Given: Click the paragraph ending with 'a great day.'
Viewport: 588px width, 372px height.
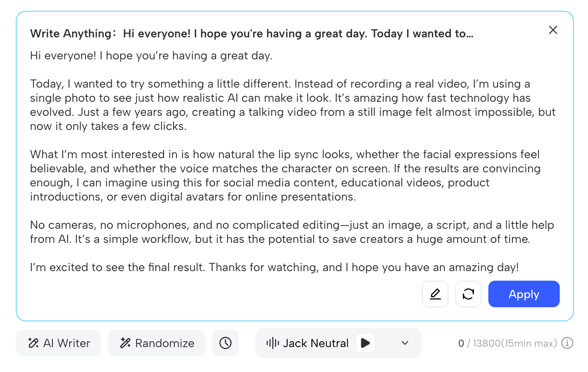Looking at the screenshot, I should tap(151, 56).
